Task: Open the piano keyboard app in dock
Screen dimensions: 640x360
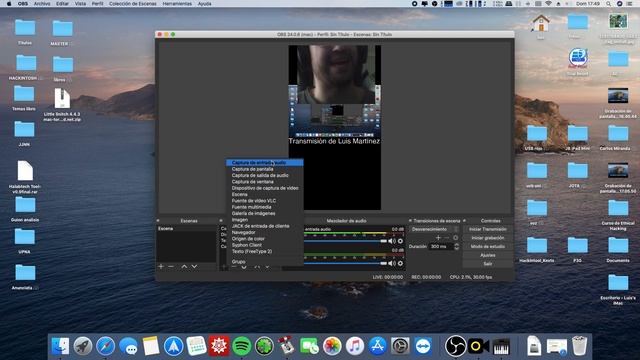Action: point(501,346)
